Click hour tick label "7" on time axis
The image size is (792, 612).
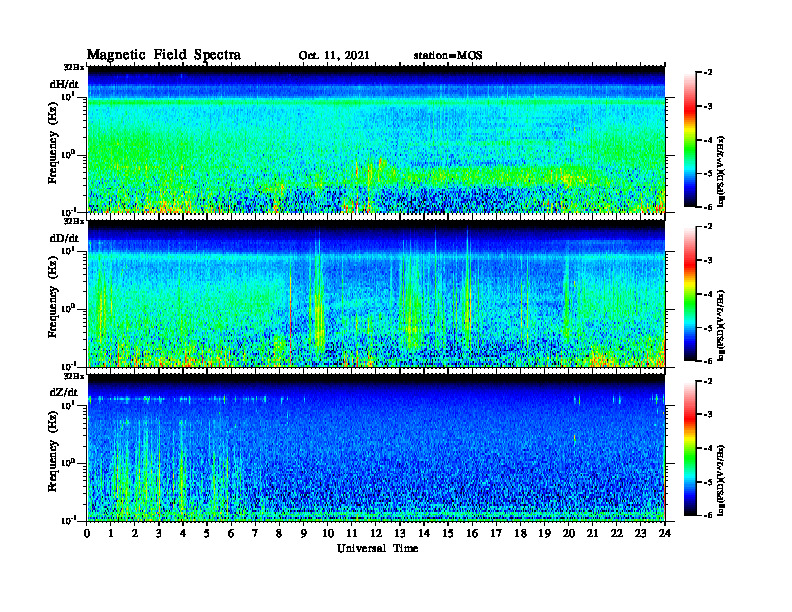[x=255, y=534]
